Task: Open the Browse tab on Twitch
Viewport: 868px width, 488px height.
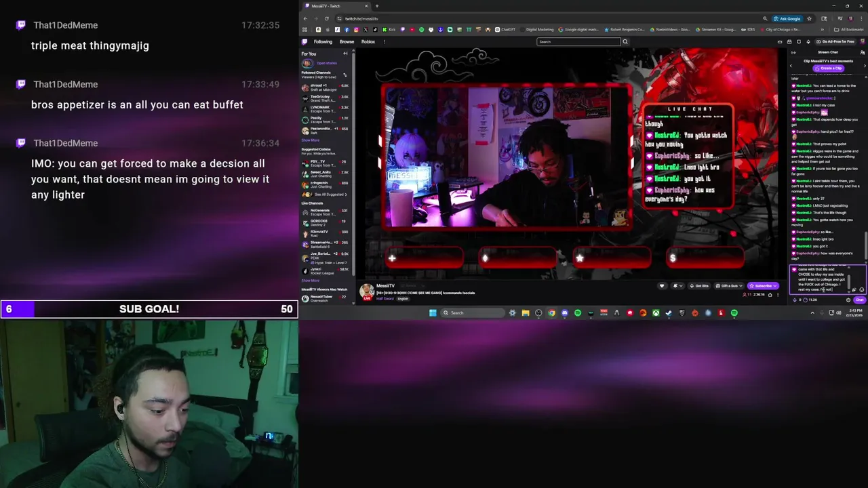Action: click(x=347, y=41)
